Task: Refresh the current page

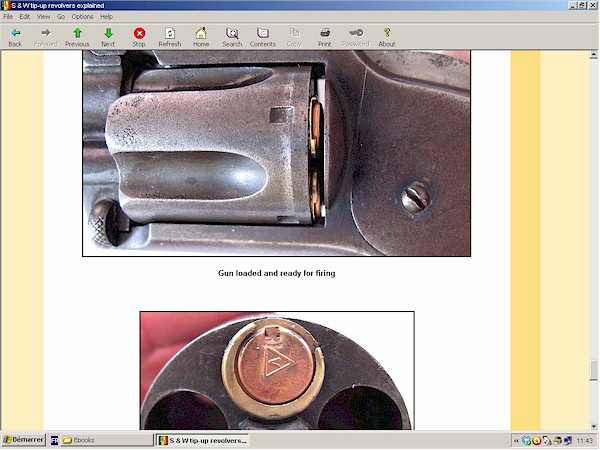Action: pos(170,37)
